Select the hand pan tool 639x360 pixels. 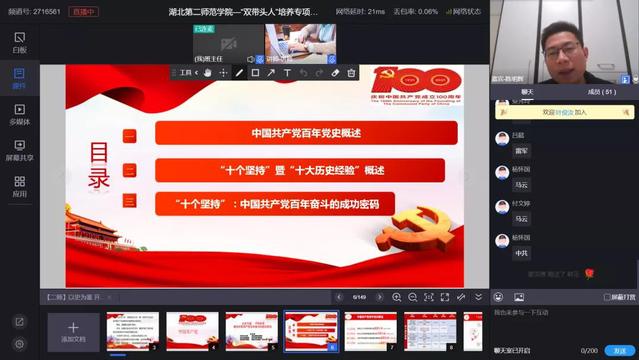(207, 73)
